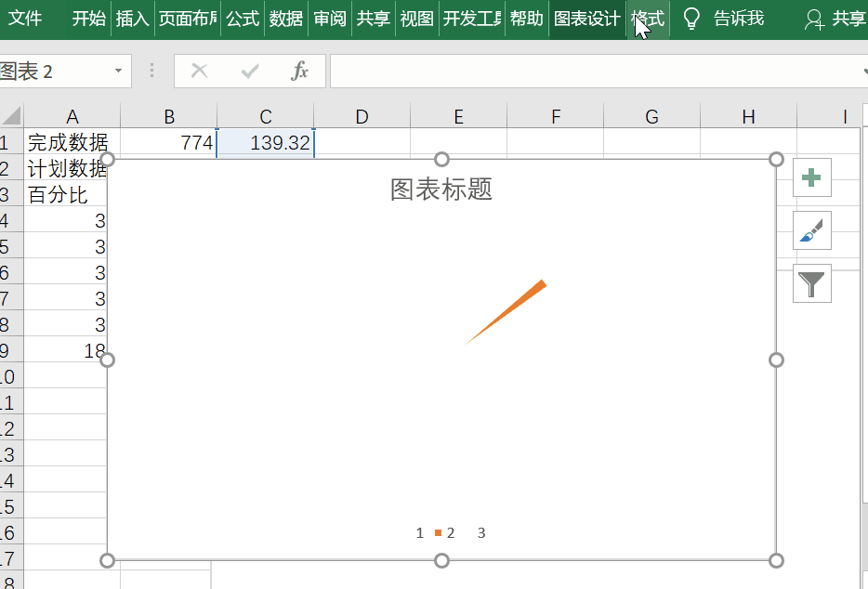Open the Chart Styles paintbrush button
Screen dimensions: 868x589
811,230
